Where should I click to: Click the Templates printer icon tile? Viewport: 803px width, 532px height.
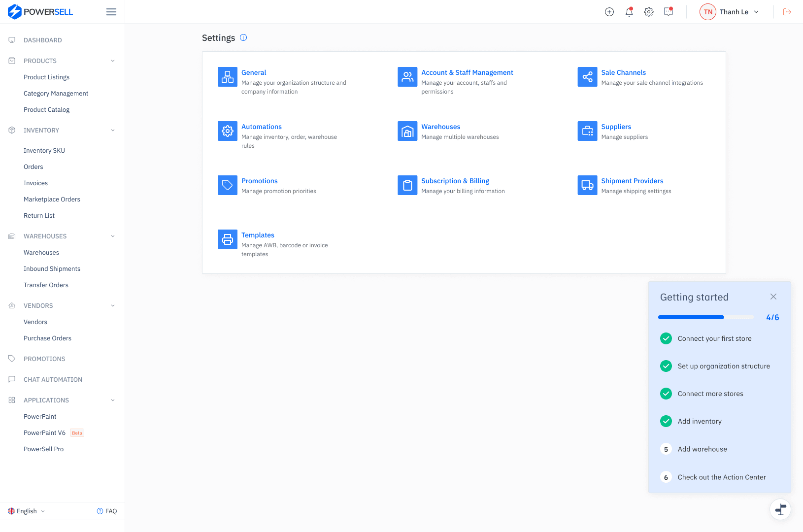228,239
